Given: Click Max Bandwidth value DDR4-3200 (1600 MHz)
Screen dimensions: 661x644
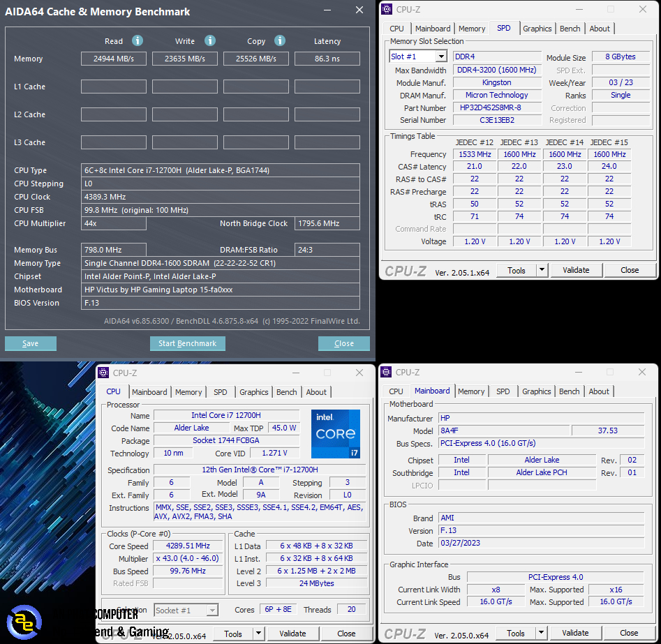Looking at the screenshot, I should click(x=497, y=70).
